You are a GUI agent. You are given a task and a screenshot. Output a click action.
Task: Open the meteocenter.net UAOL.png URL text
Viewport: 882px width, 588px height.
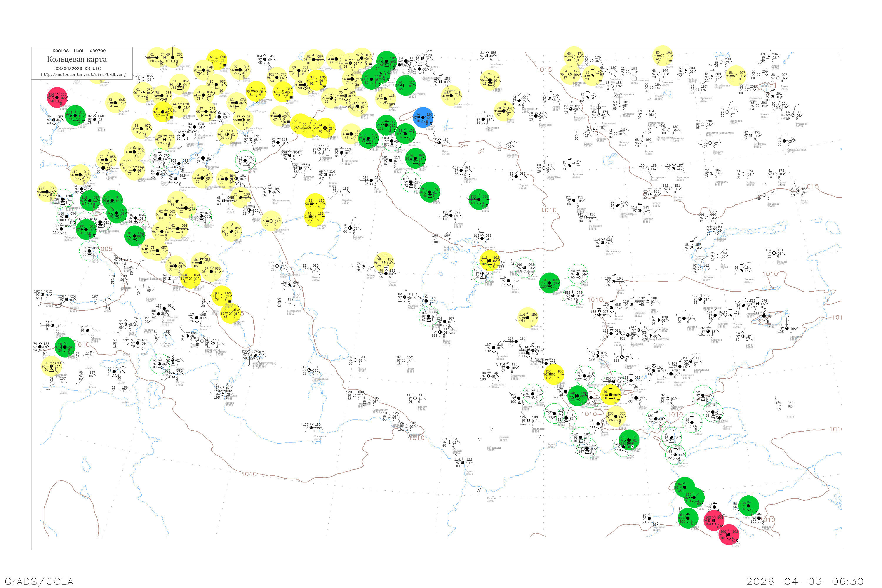(83, 75)
